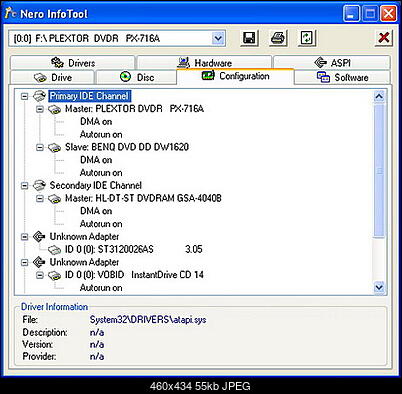
Task: Click DMA on under BENQ slave
Action: pyautogui.click(x=96, y=160)
